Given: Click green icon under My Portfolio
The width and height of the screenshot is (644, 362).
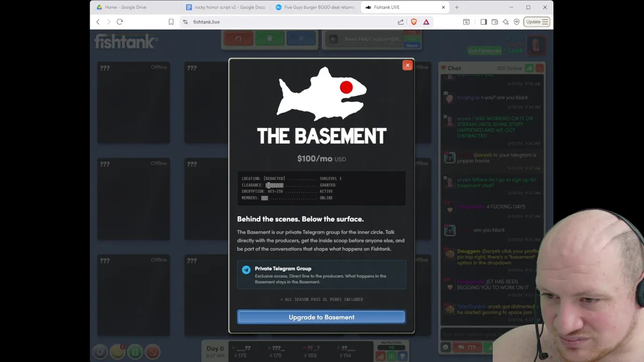Looking at the screenshot, I should [391, 356].
